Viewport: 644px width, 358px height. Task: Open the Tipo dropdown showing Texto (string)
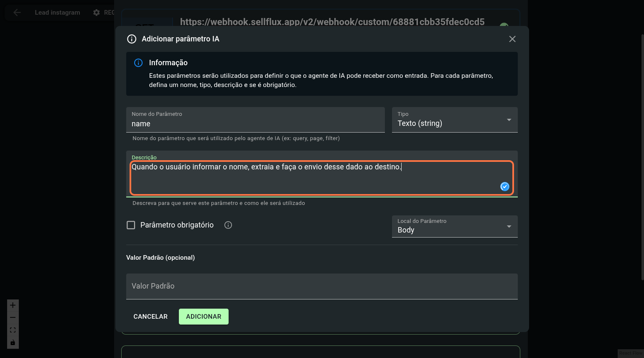[x=454, y=120]
